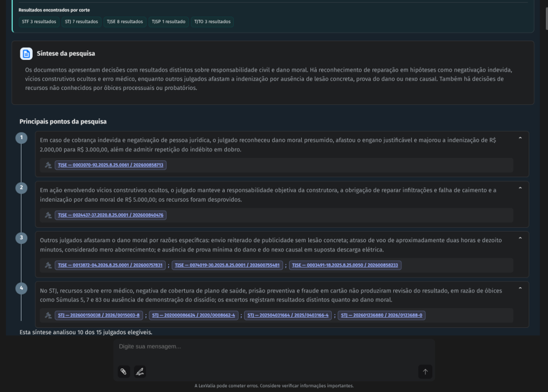The height and width of the screenshot is (392, 548).
Task: Open STJ 202601236880 citation link
Action: click(382, 315)
